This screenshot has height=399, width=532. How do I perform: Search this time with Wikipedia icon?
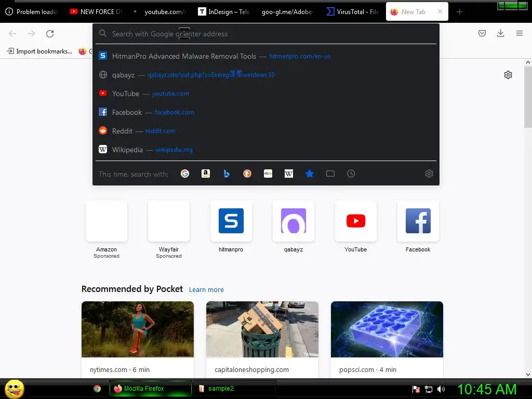[289, 174]
